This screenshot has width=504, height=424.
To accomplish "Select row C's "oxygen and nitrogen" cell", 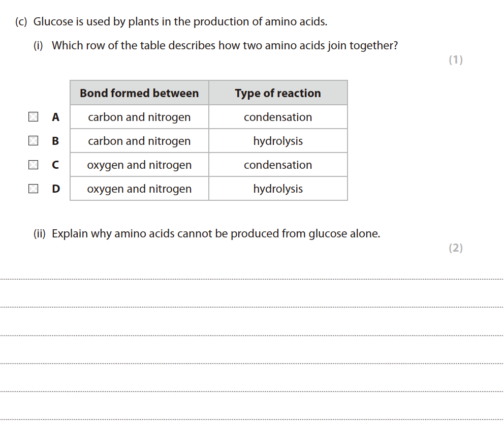I will coord(139,165).
